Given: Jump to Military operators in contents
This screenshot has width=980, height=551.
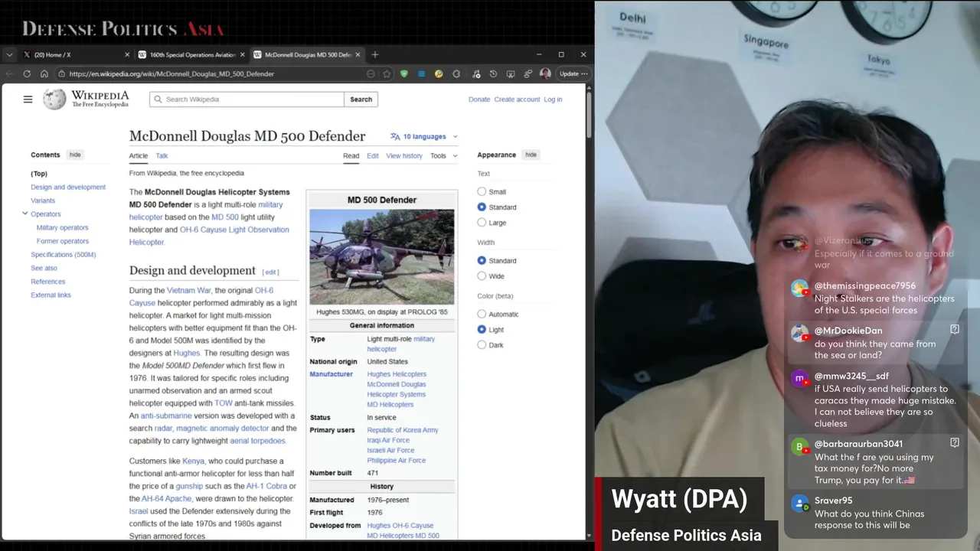Looking at the screenshot, I should coord(62,227).
